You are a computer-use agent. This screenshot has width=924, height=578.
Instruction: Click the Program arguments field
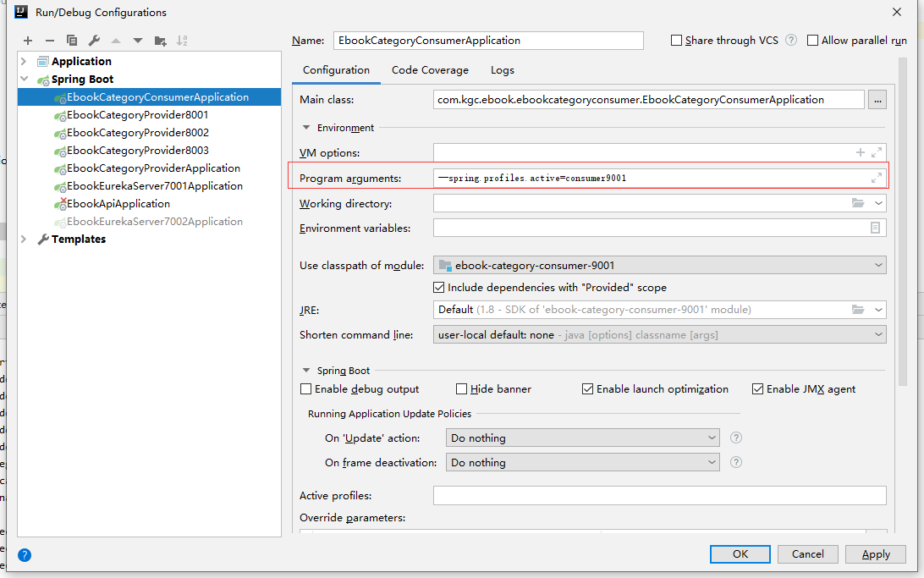point(659,178)
